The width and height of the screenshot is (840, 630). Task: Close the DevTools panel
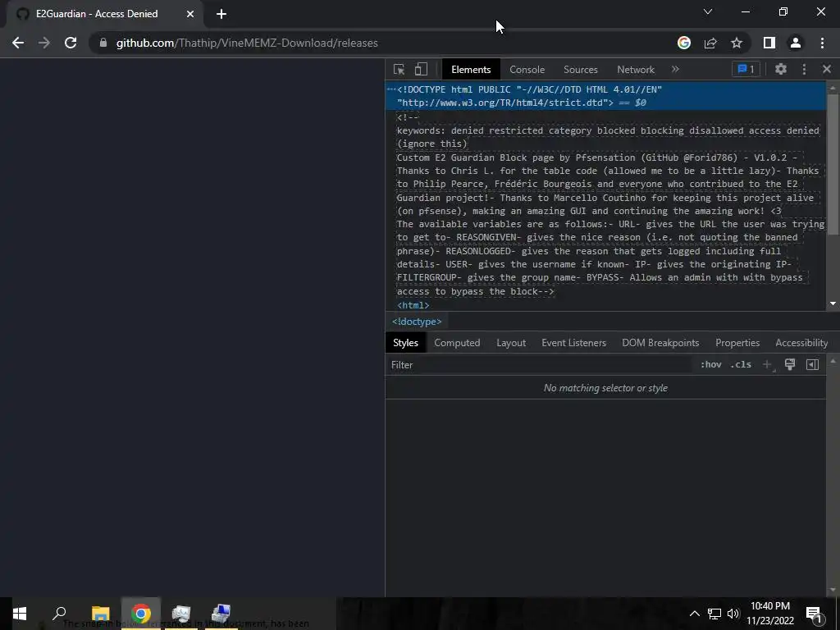(x=827, y=69)
